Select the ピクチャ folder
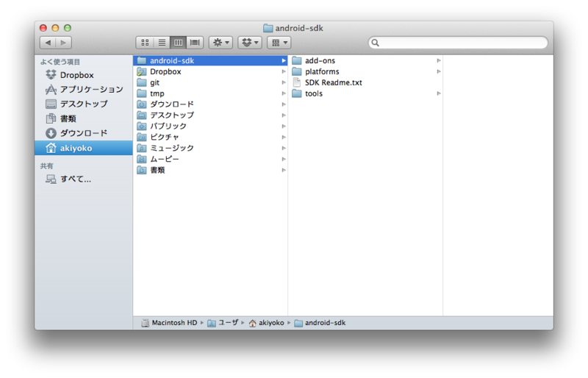588x378 pixels. pyautogui.click(x=210, y=137)
